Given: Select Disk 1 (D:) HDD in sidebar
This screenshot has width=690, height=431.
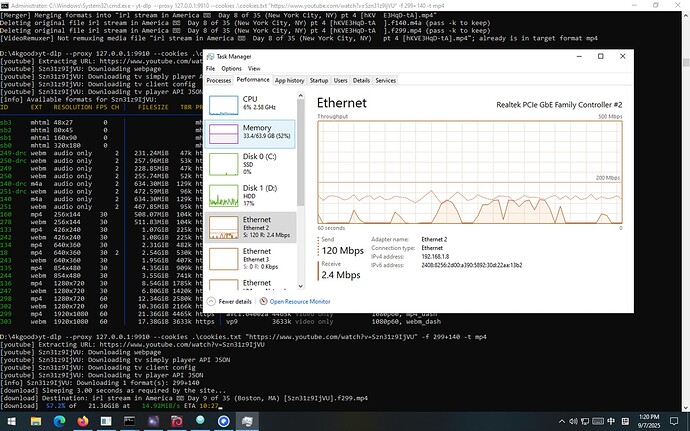Looking at the screenshot, I should click(x=250, y=195).
